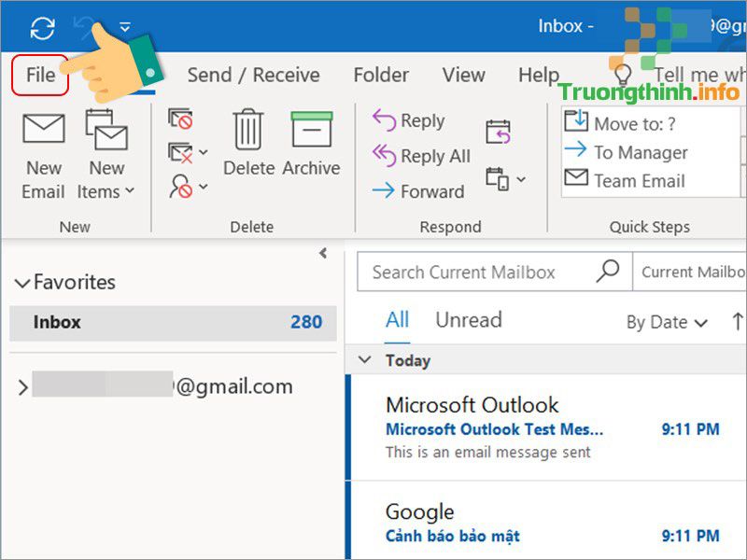Screen dimensions: 747x560
Task: Open the More respond dropdown arrow
Action: point(521,179)
